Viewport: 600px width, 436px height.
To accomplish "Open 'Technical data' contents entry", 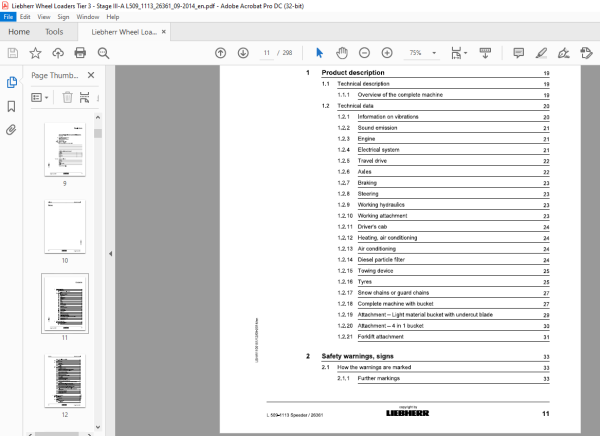I will (355, 106).
